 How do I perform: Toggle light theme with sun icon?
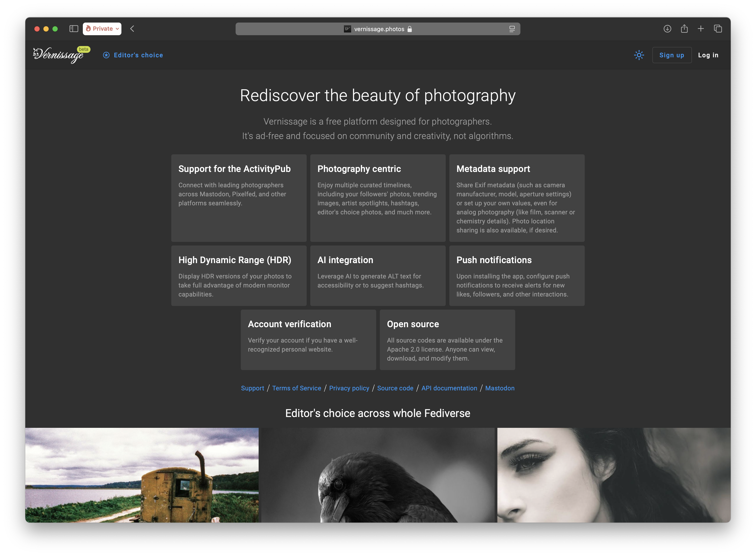(x=639, y=55)
